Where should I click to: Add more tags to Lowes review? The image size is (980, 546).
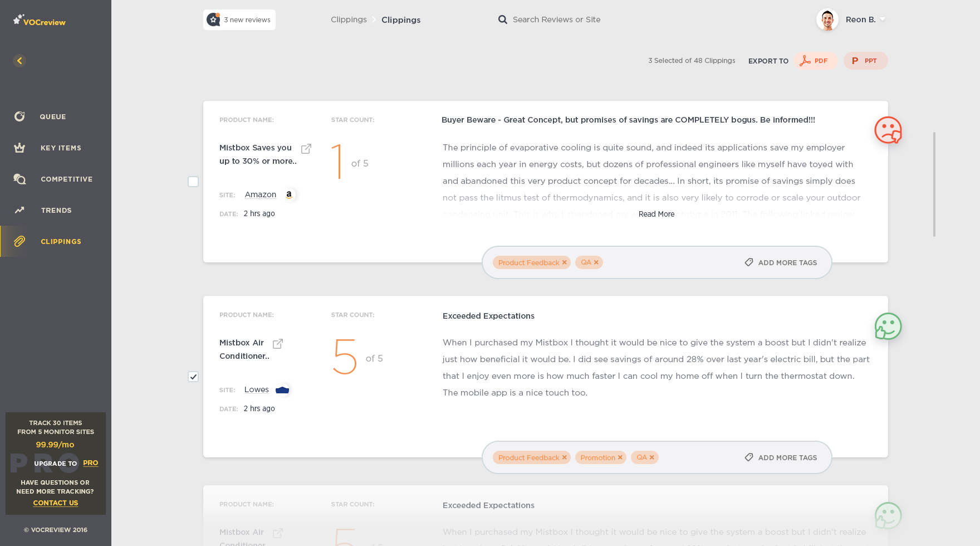pyautogui.click(x=781, y=457)
